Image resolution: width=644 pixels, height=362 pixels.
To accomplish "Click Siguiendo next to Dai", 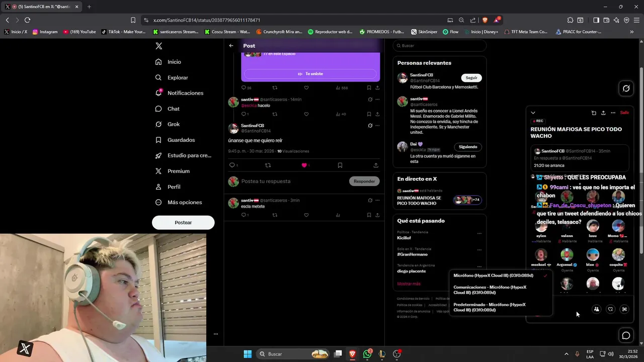I will click(468, 147).
